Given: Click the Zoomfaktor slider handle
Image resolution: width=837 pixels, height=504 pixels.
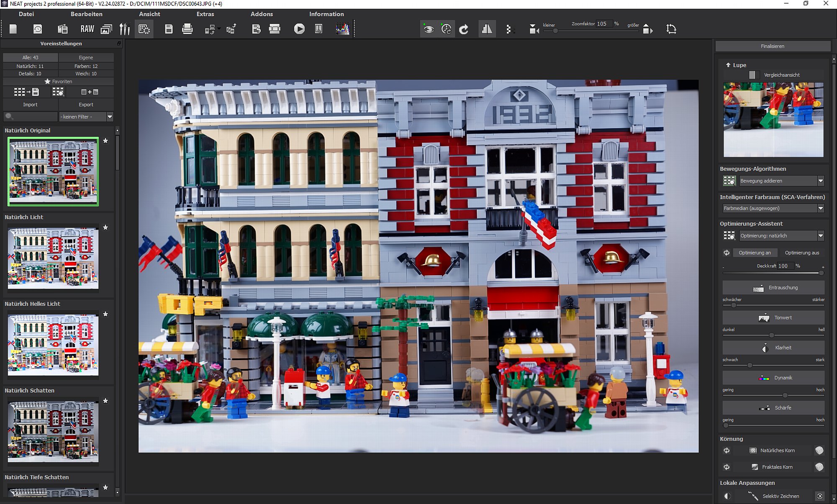Looking at the screenshot, I should pyautogui.click(x=555, y=31).
